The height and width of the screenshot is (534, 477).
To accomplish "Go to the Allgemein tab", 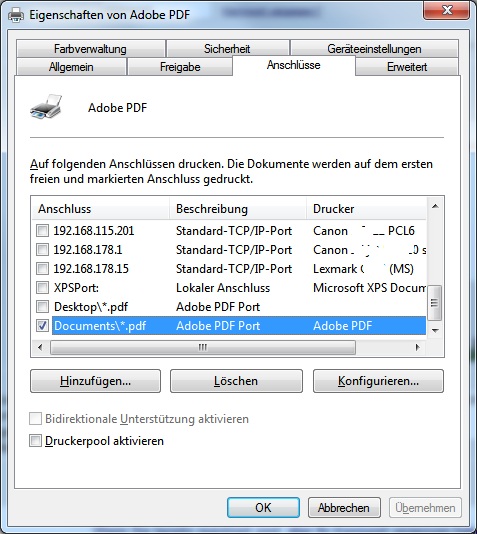I will [71, 67].
